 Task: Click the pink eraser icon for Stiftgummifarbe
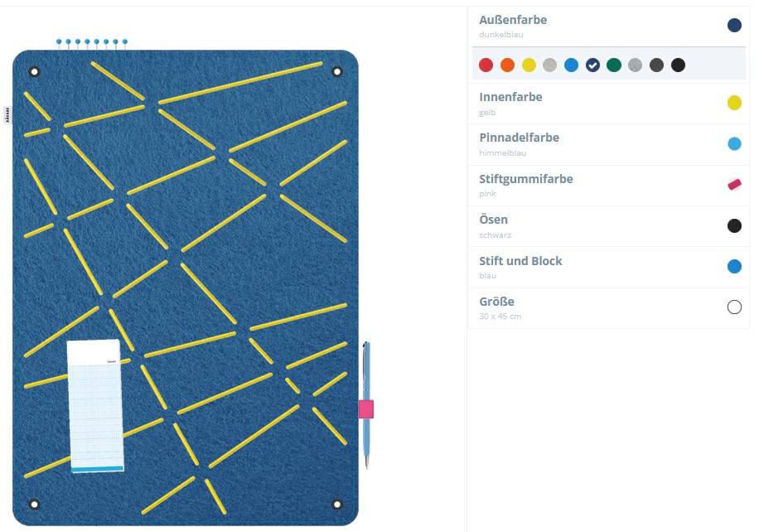click(734, 185)
